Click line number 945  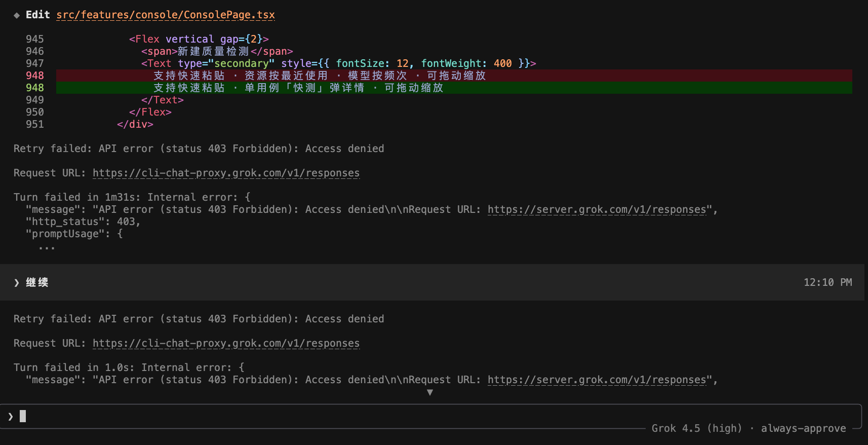35,39
